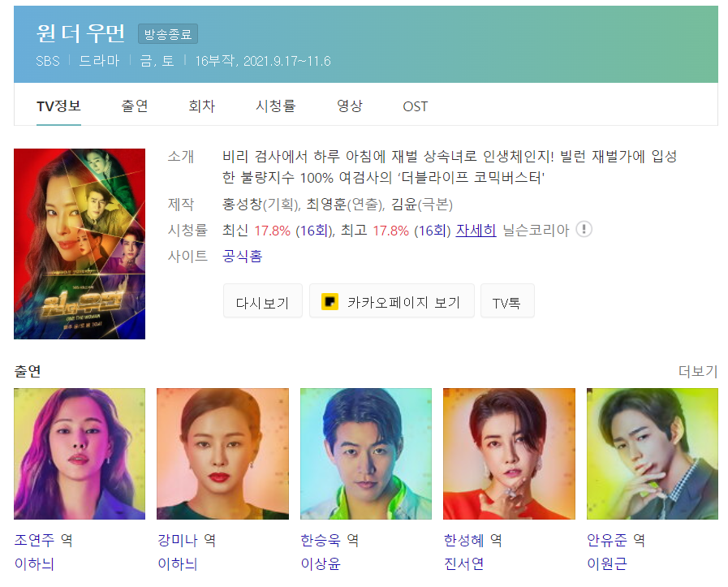The image size is (728, 587).
Task: Click the 강미나 character photo
Action: pos(223,454)
